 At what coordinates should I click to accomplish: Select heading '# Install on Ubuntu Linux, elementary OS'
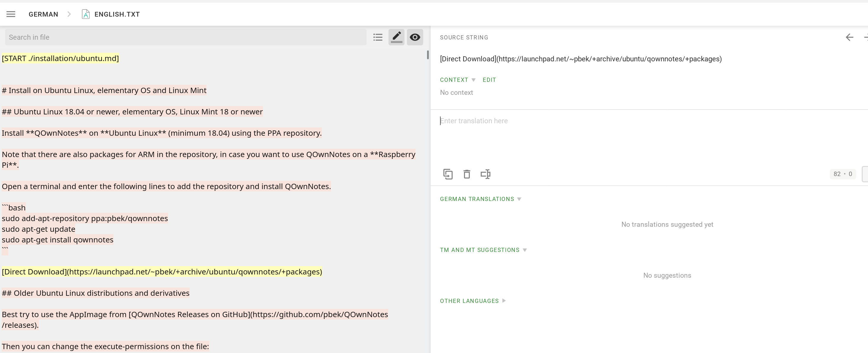[104, 90]
